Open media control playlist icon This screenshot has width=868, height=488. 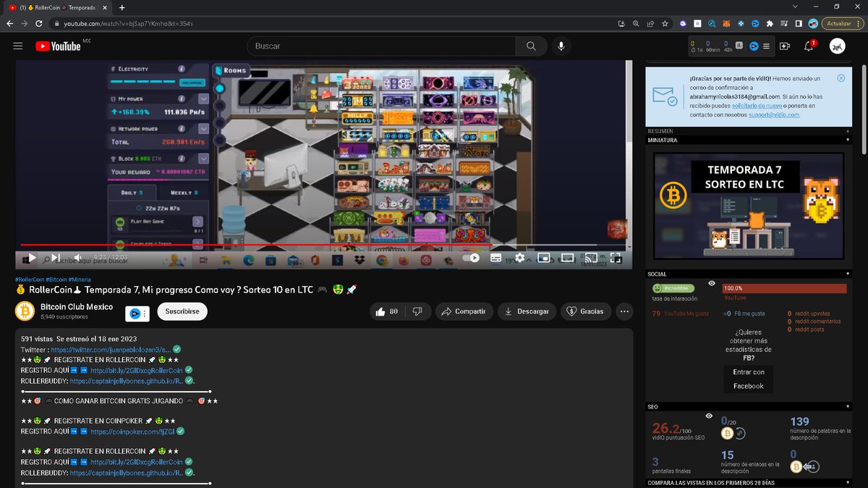(784, 23)
